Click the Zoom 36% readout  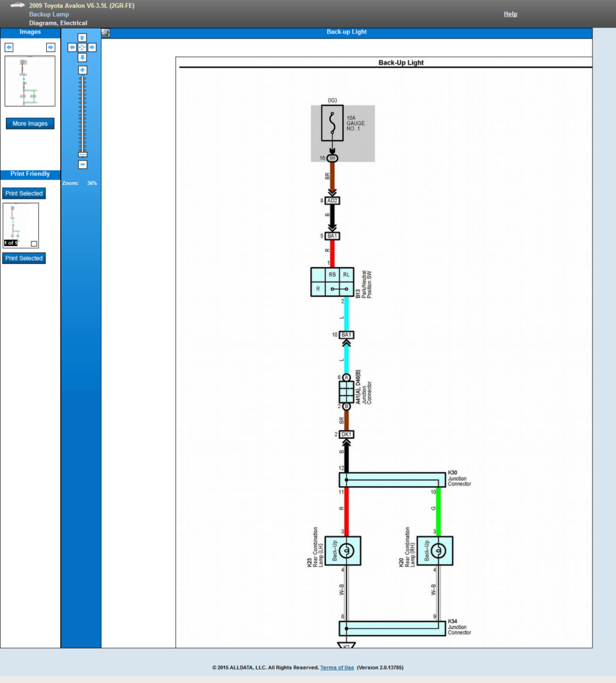[x=79, y=183]
